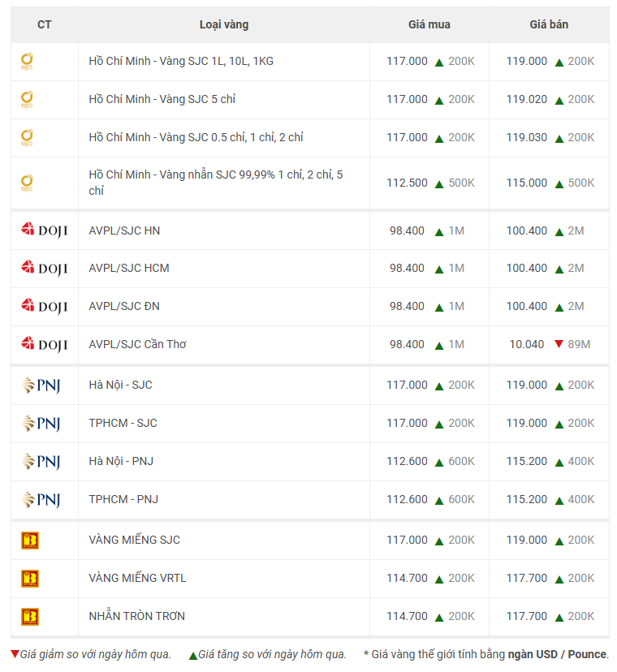Click legend text Giá tăng so với ngày hôm qua
This screenshot has height=672, width=617.
pyautogui.click(x=272, y=654)
